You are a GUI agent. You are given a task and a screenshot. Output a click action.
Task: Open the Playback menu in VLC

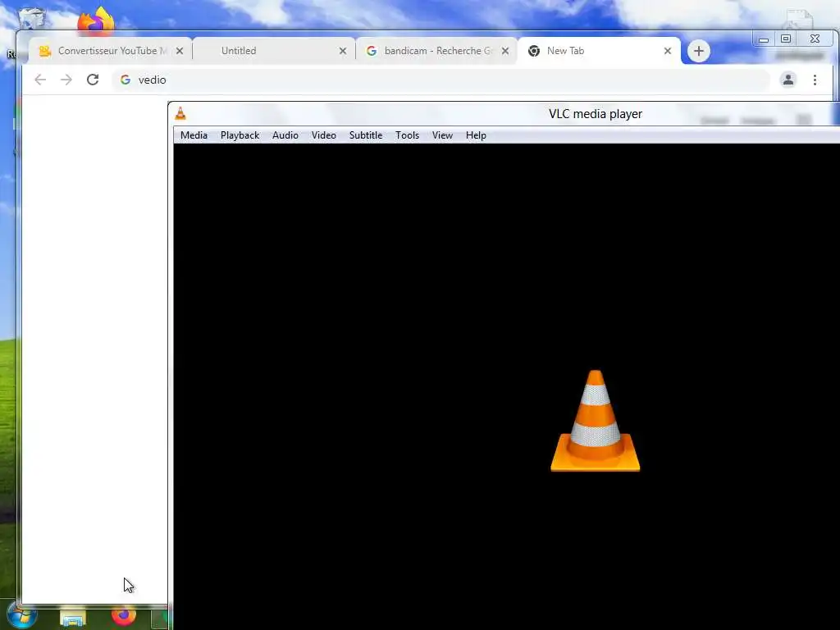240,135
